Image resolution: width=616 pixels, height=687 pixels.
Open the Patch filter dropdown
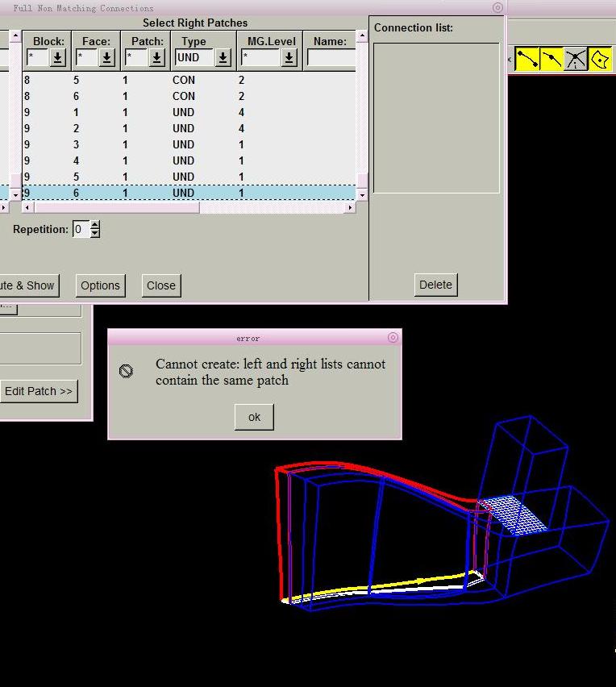(156, 58)
